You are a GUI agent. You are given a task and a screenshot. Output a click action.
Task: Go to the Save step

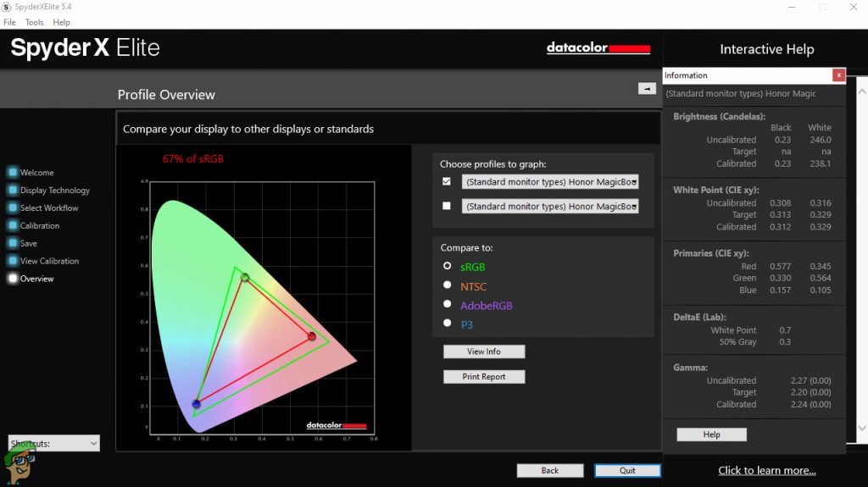coord(29,244)
